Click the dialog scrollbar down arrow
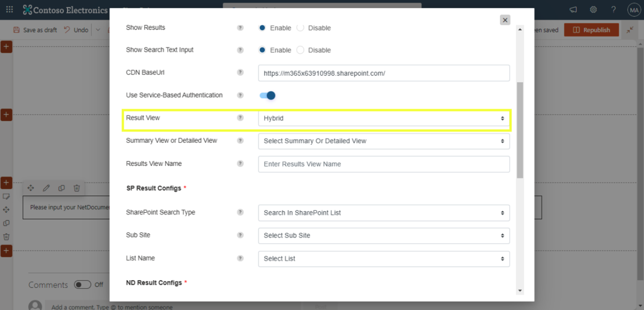 (520, 291)
